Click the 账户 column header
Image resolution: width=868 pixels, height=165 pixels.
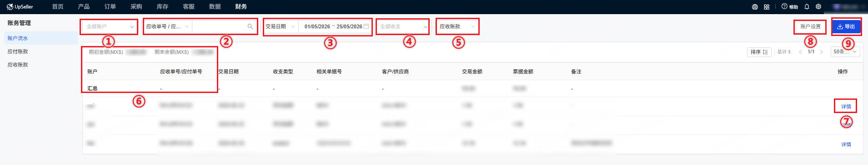point(92,72)
